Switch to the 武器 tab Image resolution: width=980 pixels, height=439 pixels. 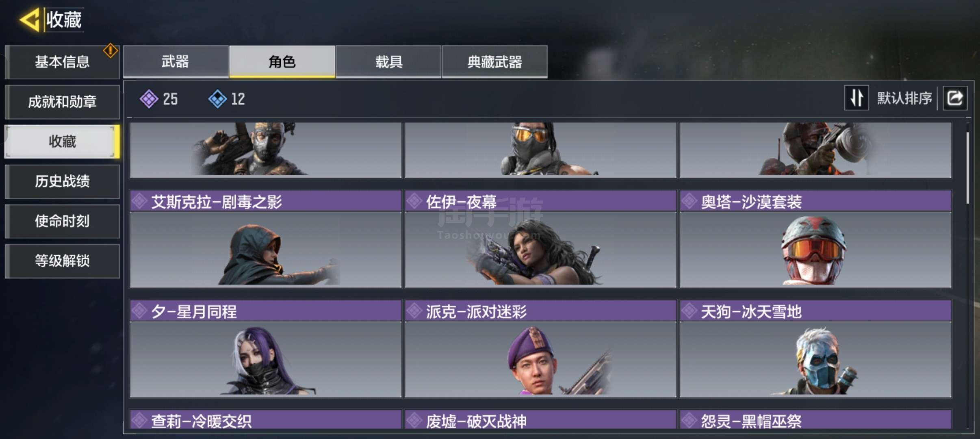coord(176,61)
